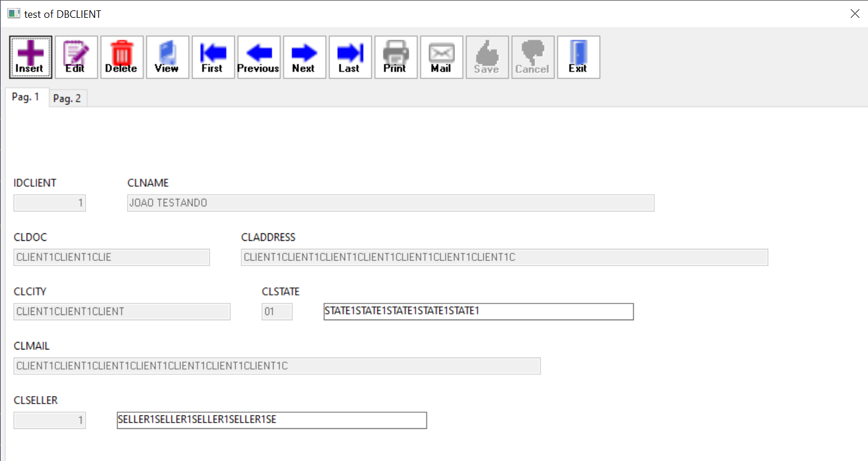Click the IDCLIENT label
Viewport: 868px width, 461px height.
tap(35, 183)
